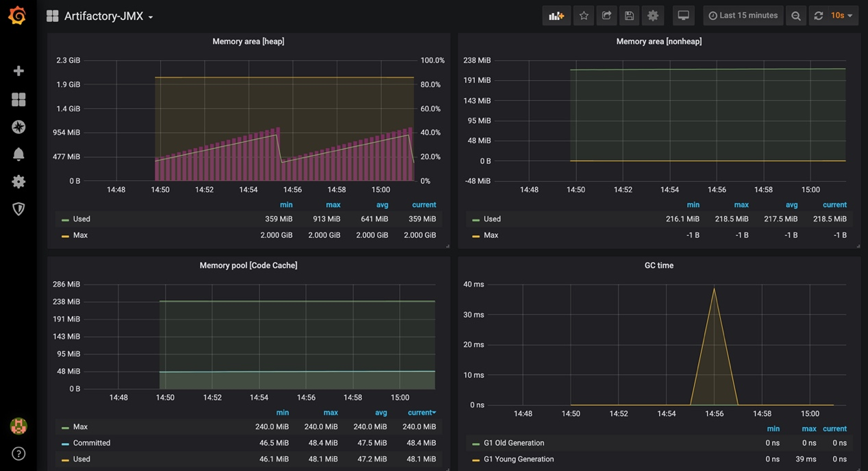The width and height of the screenshot is (868, 471).
Task: Open Explore compass icon
Action: [18, 127]
